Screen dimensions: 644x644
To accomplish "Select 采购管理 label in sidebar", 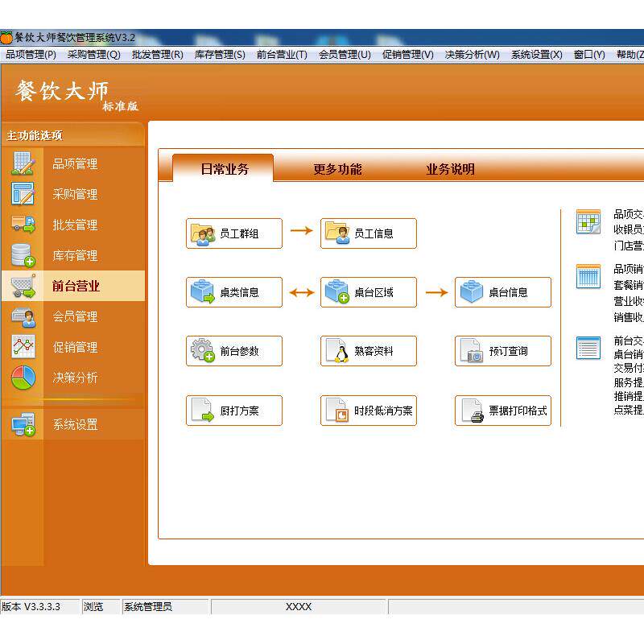I will (x=75, y=194).
